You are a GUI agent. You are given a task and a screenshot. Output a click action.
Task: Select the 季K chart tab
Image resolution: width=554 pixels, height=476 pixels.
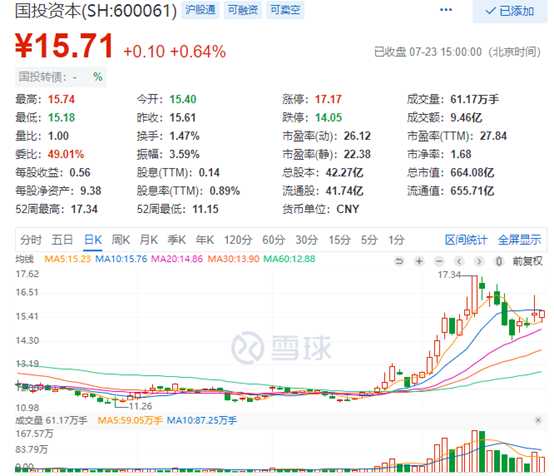click(x=177, y=240)
